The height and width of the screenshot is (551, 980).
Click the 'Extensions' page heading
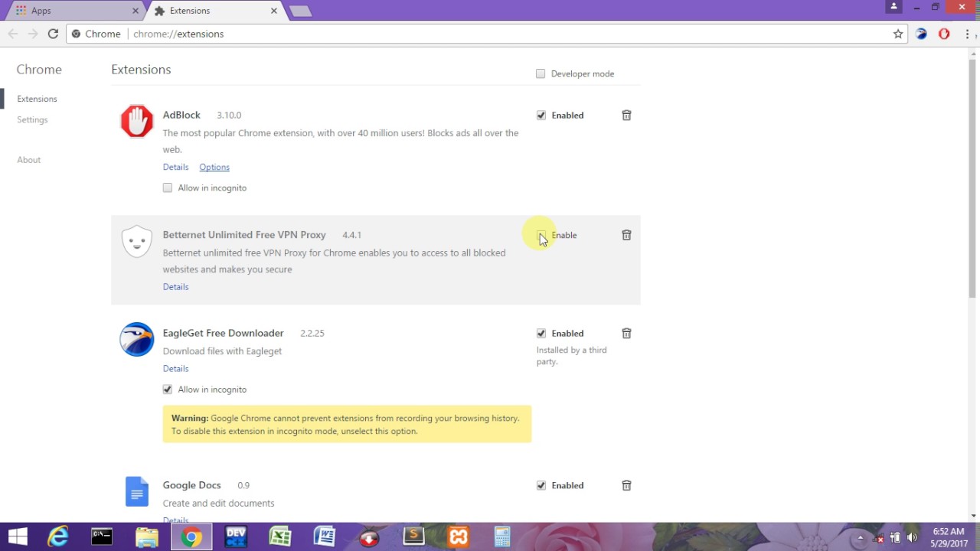click(x=141, y=69)
